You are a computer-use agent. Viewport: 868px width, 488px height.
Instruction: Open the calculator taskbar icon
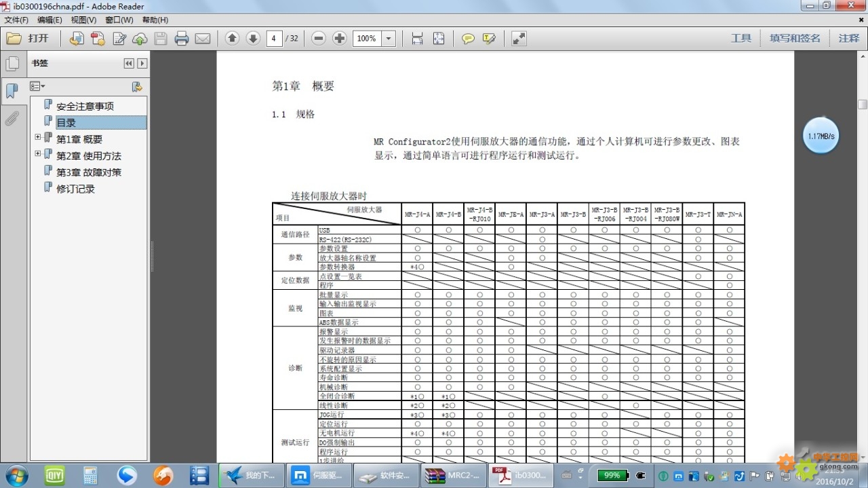pos(90,476)
